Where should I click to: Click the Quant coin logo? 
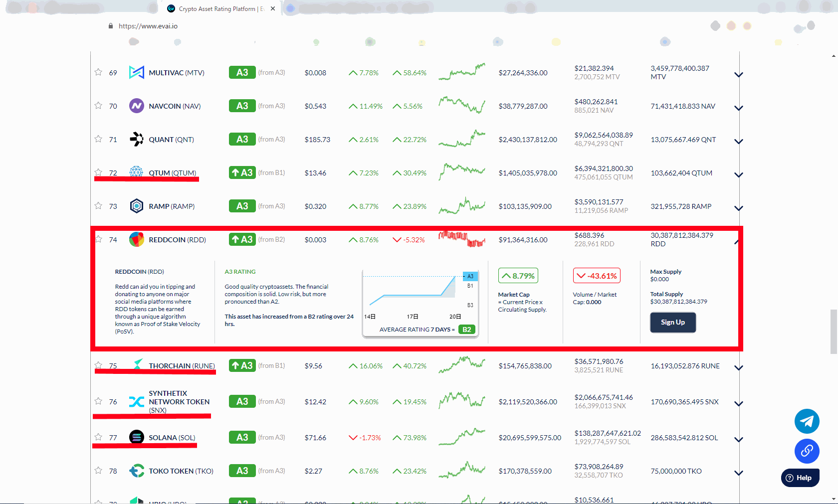tap(136, 140)
